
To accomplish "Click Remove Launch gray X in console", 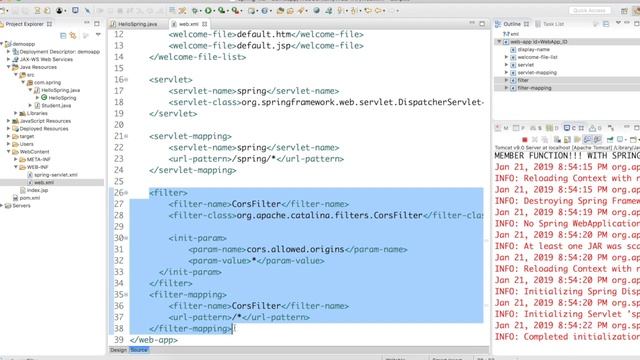I will tap(535, 140).
